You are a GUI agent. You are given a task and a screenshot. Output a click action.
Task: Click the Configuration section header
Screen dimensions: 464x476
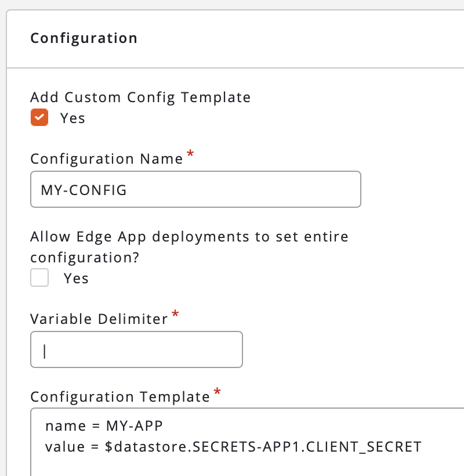pos(84,38)
